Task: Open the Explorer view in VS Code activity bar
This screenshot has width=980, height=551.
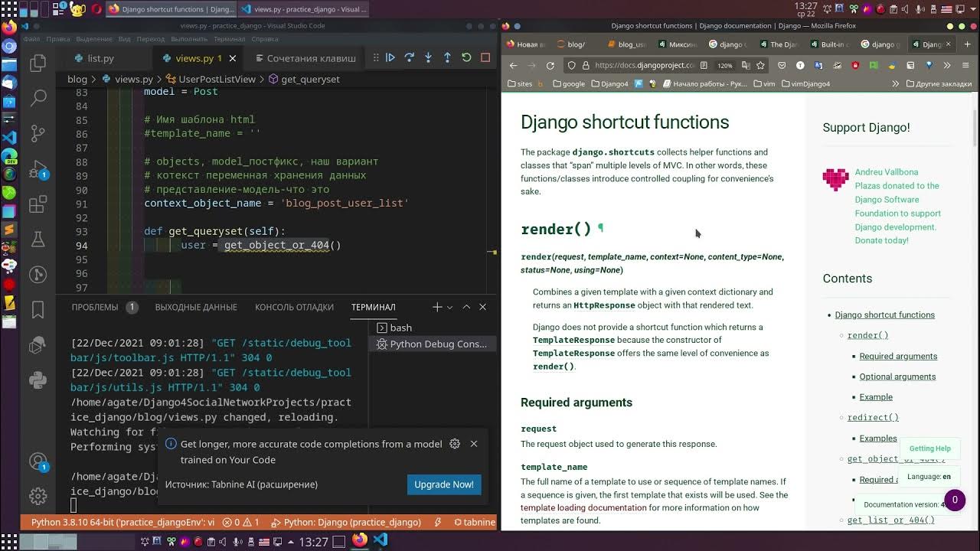Action: 38,64
